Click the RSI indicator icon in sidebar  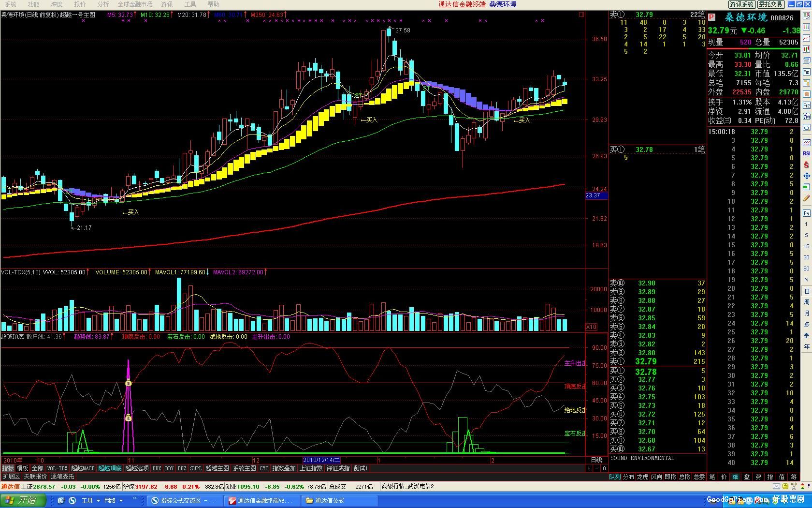[x=806, y=153]
